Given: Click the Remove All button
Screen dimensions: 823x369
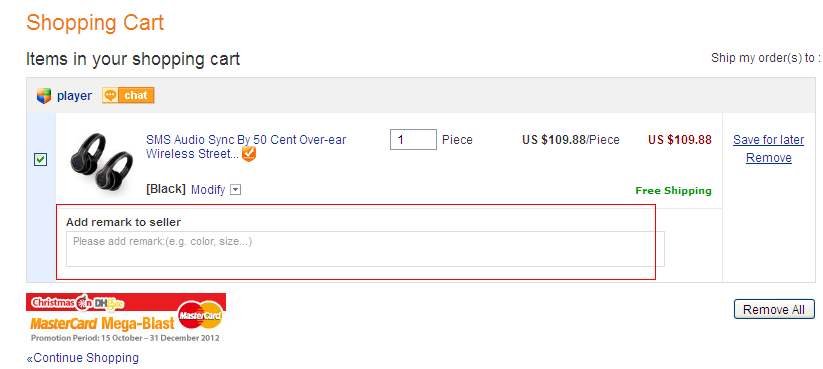Looking at the screenshot, I should coord(774,309).
